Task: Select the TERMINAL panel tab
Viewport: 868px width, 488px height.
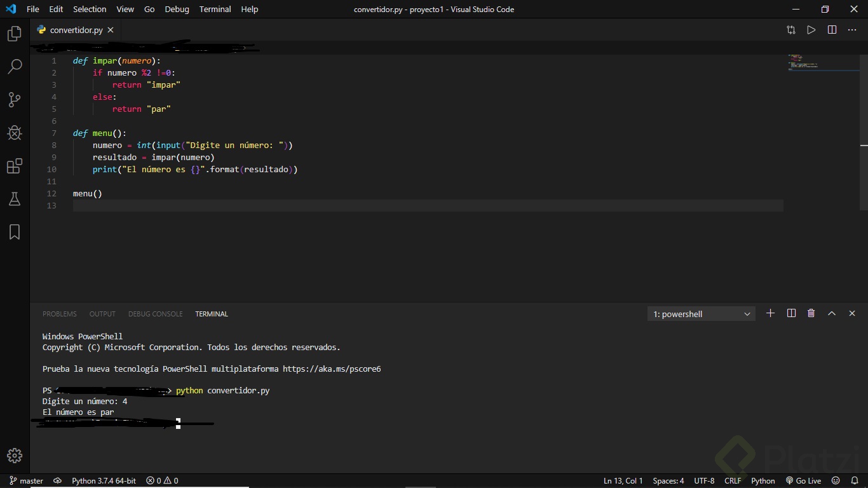Action: (212, 314)
